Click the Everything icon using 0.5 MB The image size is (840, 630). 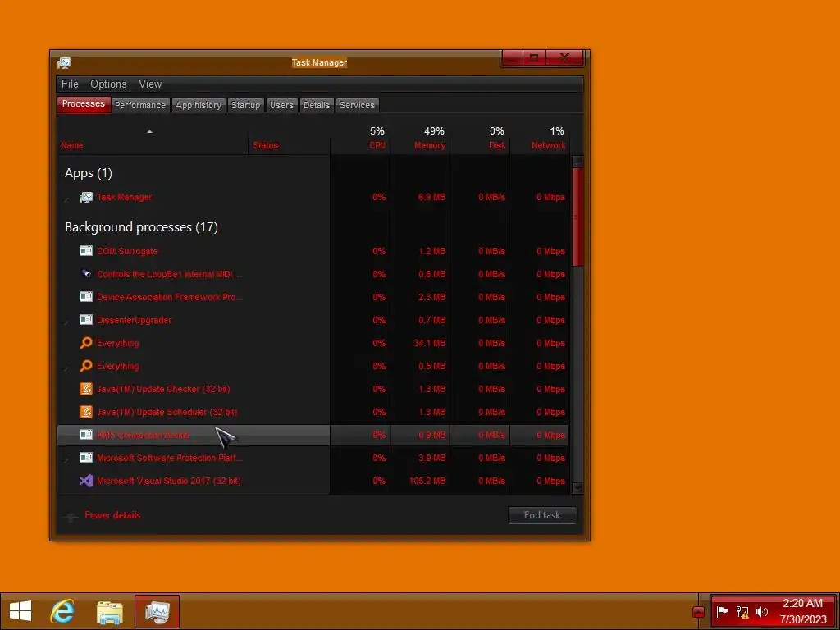(x=85, y=366)
